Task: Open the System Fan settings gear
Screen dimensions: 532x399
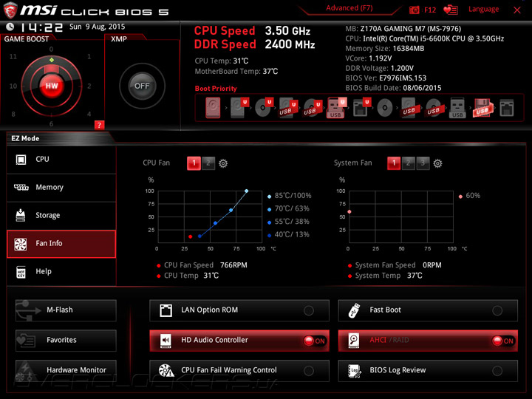Action: 437,163
